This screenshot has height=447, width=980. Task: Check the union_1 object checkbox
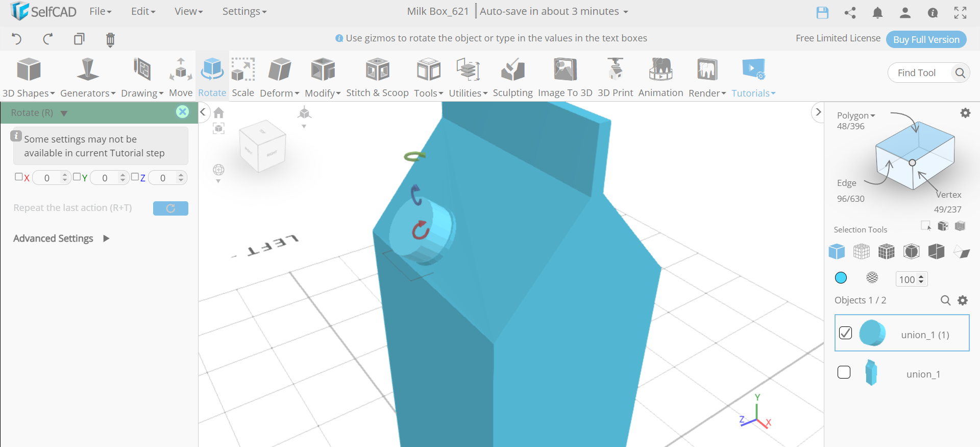coord(844,372)
